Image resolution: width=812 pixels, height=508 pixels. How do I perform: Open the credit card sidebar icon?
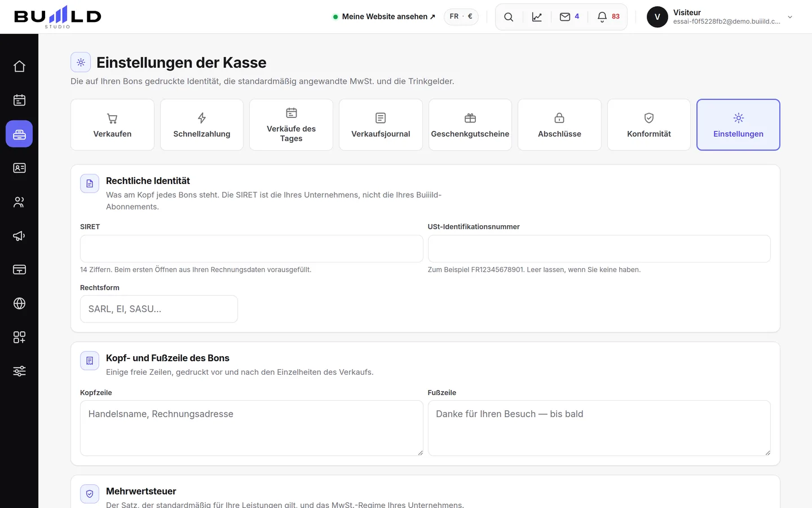tap(19, 269)
